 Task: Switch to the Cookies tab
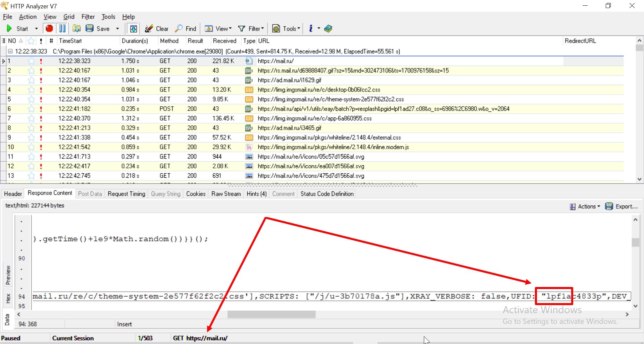click(196, 194)
